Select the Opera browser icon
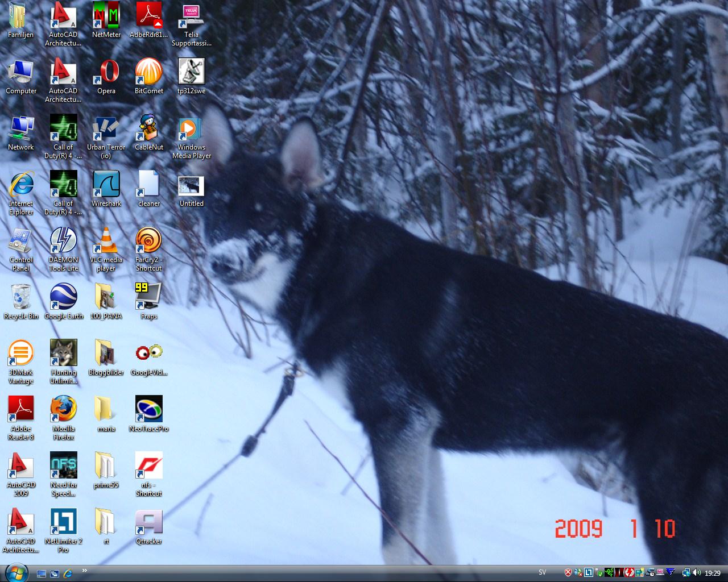The image size is (728, 582). pos(106,72)
